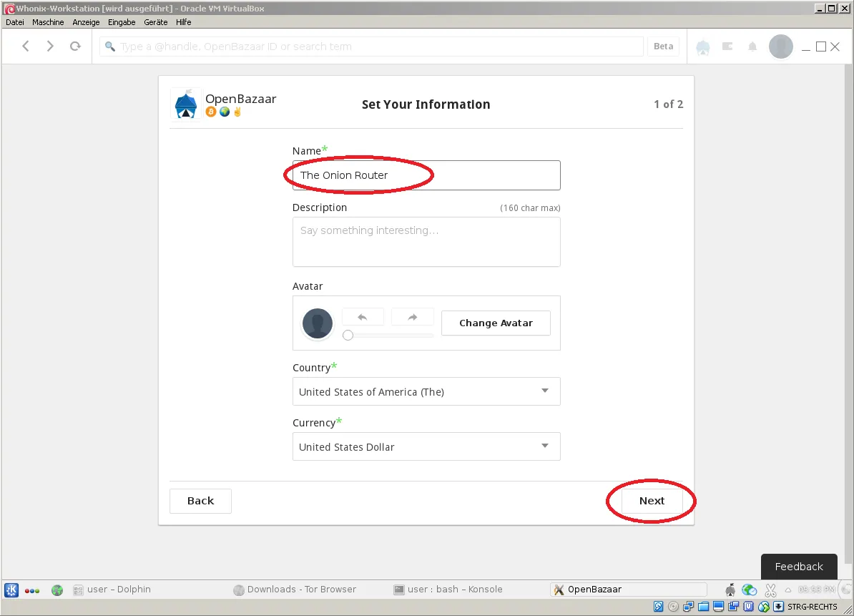The height and width of the screenshot is (616, 854).
Task: Open the Datei menu
Action: (x=15, y=22)
